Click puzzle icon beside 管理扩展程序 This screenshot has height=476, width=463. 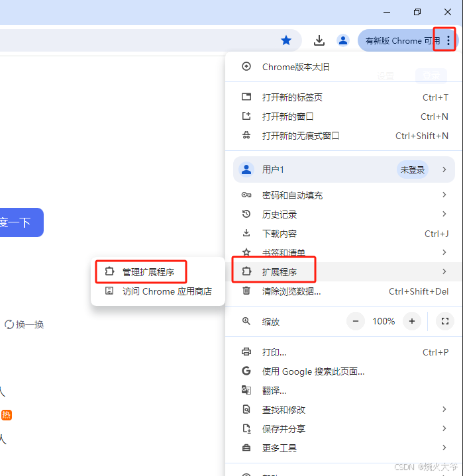(x=109, y=271)
